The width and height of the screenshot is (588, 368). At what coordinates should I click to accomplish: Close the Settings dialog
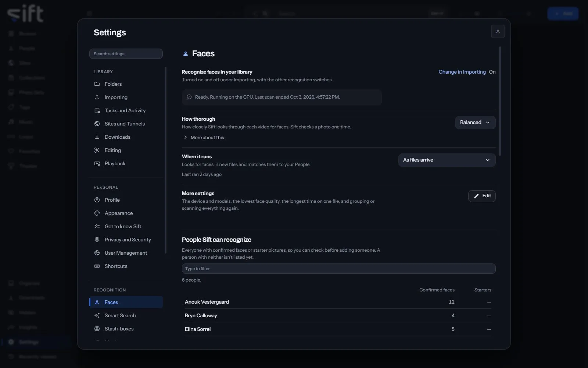(498, 31)
